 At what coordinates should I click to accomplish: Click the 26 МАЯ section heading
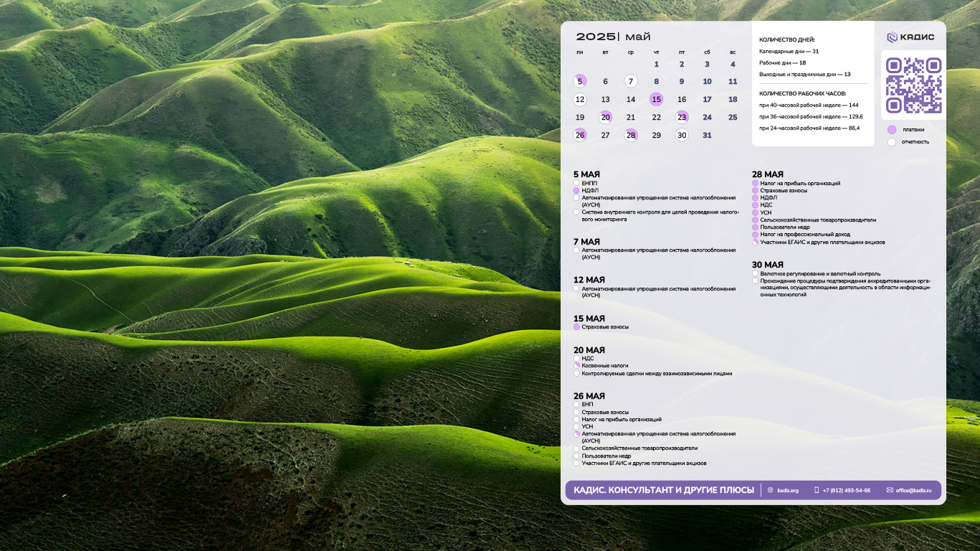tap(589, 396)
